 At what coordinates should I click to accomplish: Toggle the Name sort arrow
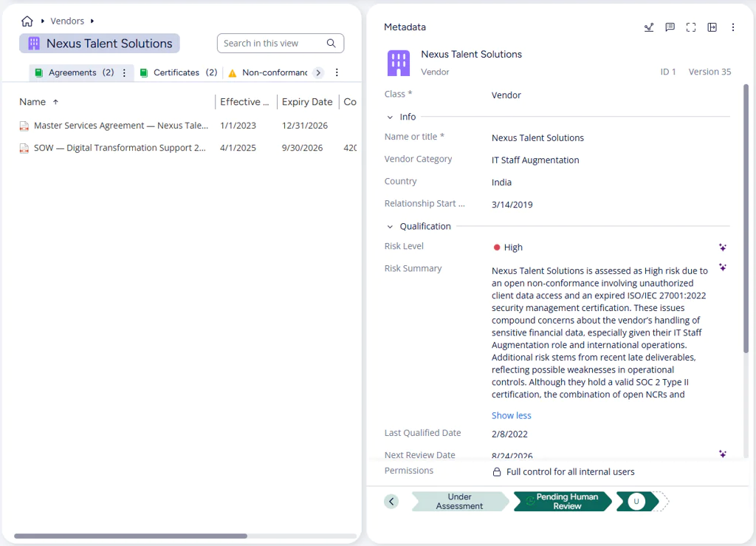click(x=56, y=102)
